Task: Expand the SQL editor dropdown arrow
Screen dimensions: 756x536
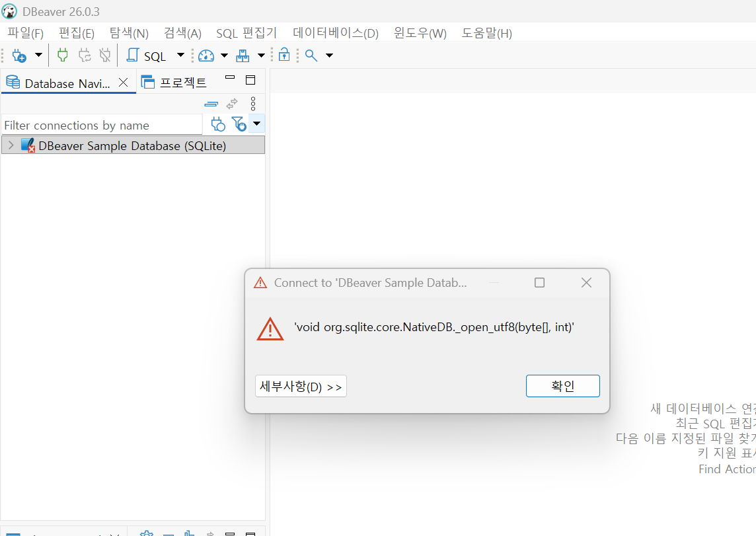Action: (181, 55)
